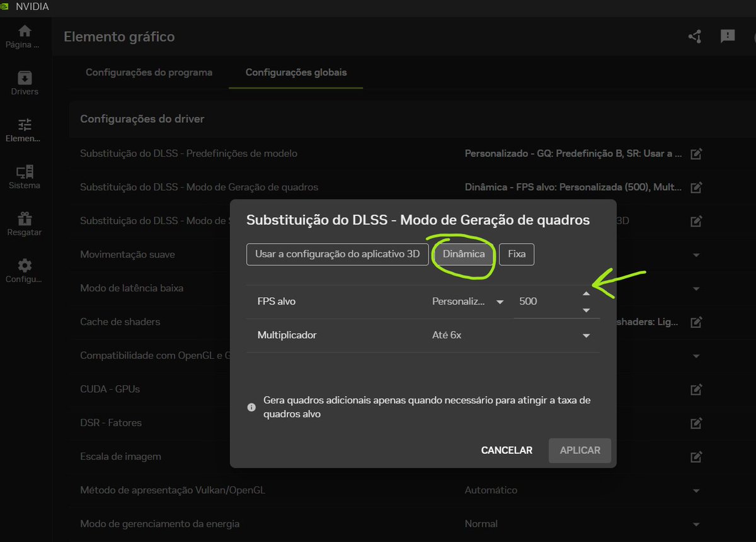Click the DSR - Fatores label
The image size is (756, 542).
coord(111,422)
